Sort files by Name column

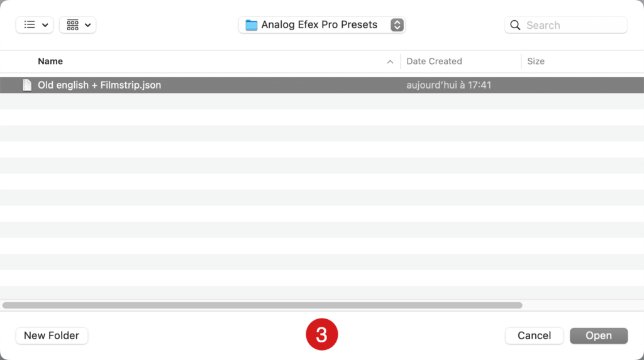point(50,61)
